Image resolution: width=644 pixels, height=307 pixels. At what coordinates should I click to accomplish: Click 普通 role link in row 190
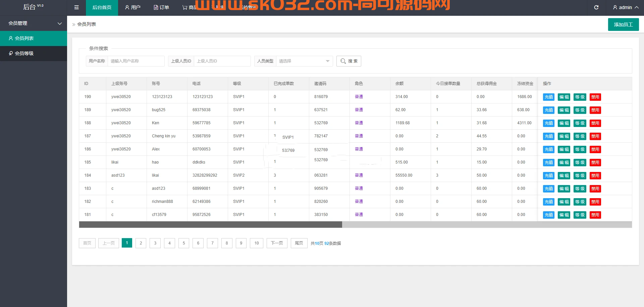click(359, 97)
